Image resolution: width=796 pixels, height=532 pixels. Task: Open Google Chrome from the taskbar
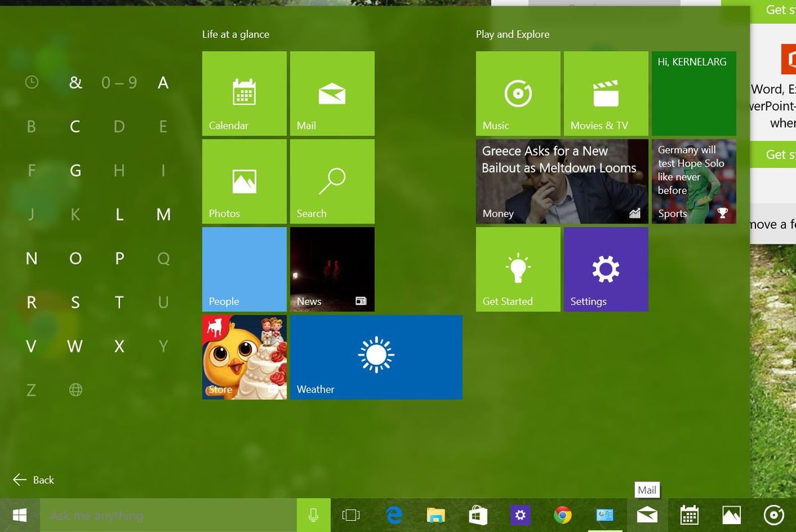563,515
